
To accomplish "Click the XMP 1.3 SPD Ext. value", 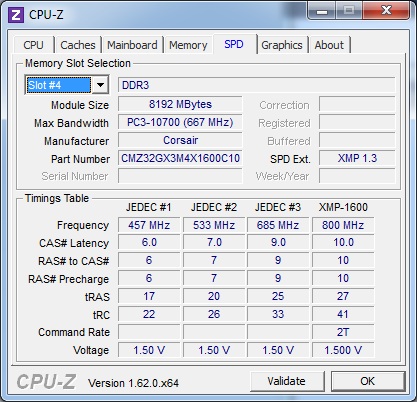I will pos(357,158).
